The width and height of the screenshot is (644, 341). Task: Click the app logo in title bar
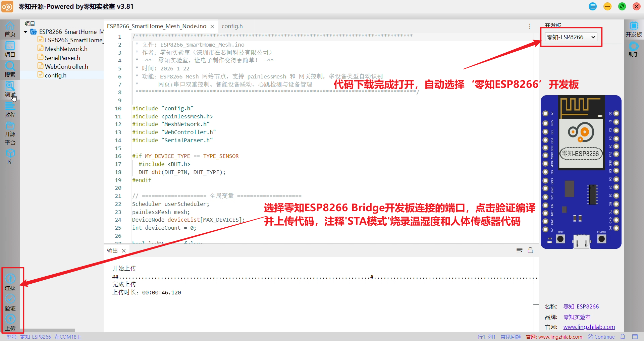pyautogui.click(x=7, y=6)
